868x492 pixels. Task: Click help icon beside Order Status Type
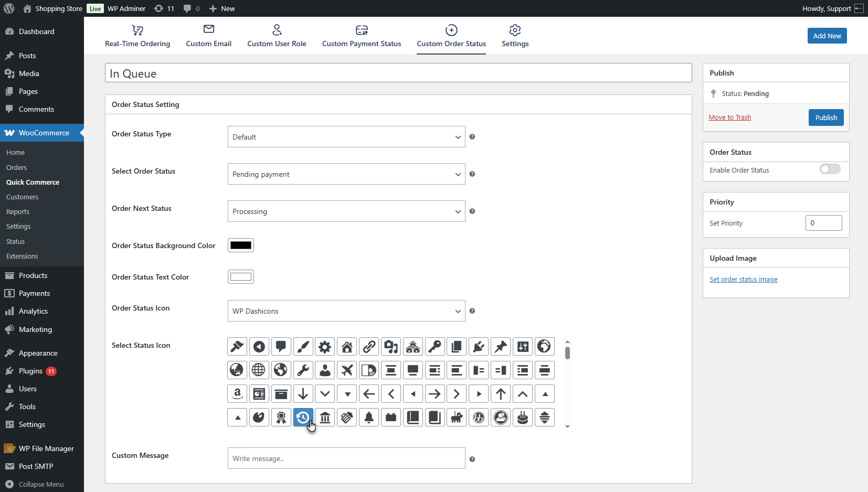472,137
